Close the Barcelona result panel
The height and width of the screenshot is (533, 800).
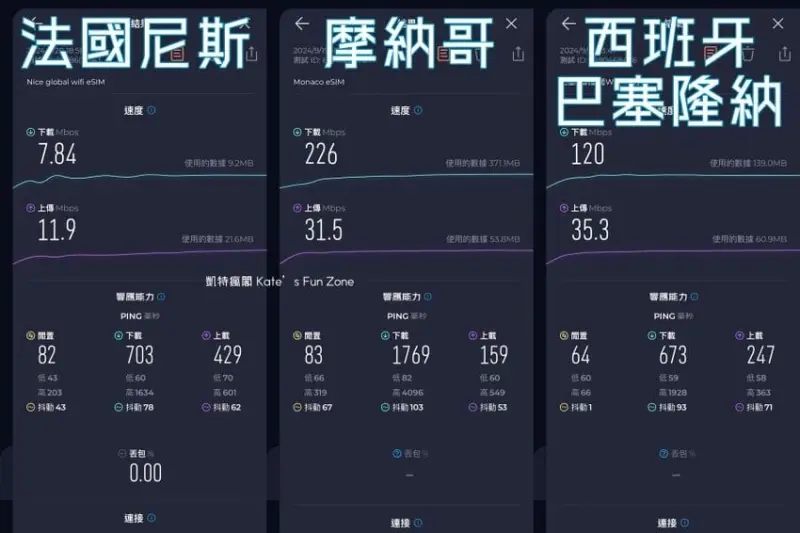(x=779, y=23)
